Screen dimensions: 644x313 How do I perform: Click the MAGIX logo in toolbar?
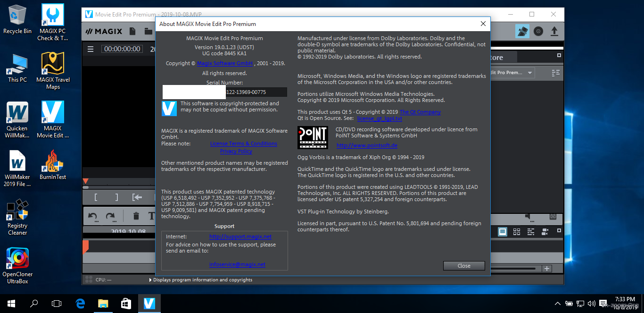[104, 32]
